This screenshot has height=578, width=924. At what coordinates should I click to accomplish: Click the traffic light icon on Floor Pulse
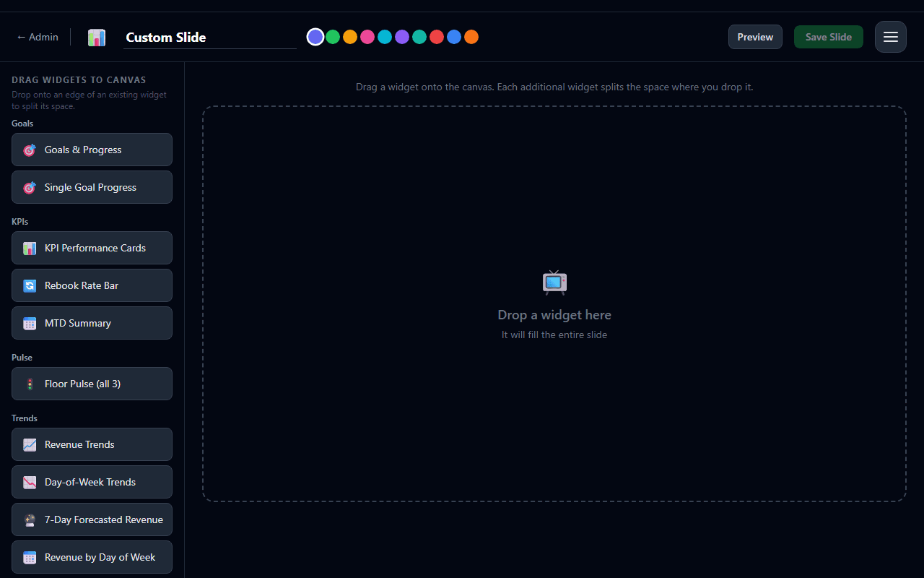pos(30,384)
